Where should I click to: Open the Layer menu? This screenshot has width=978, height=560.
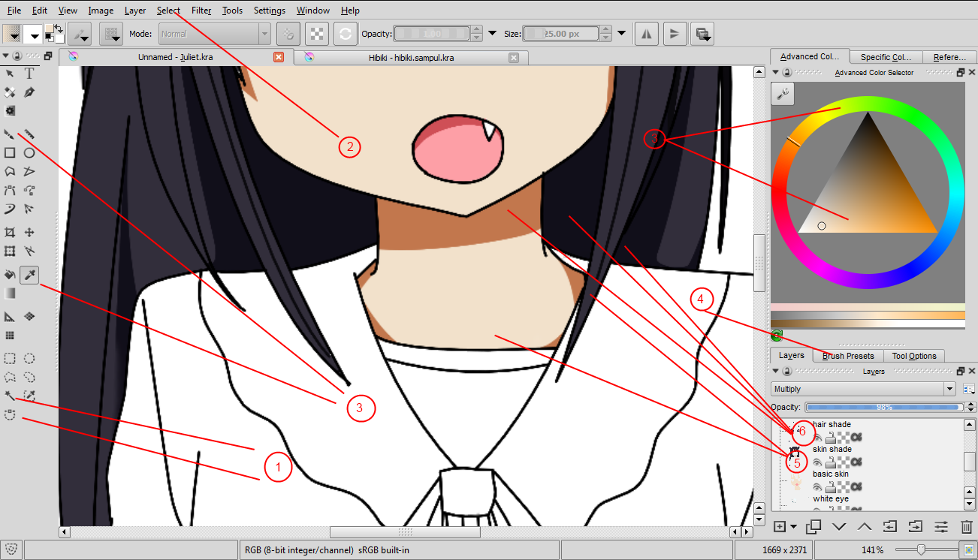click(x=135, y=11)
